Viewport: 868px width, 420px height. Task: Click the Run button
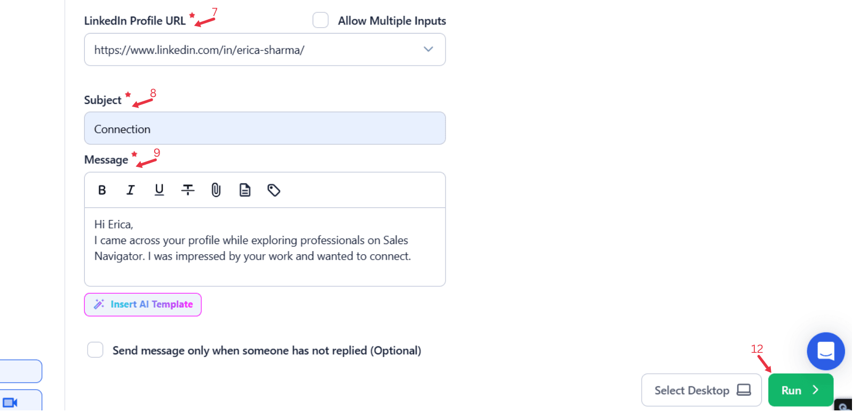pos(800,390)
